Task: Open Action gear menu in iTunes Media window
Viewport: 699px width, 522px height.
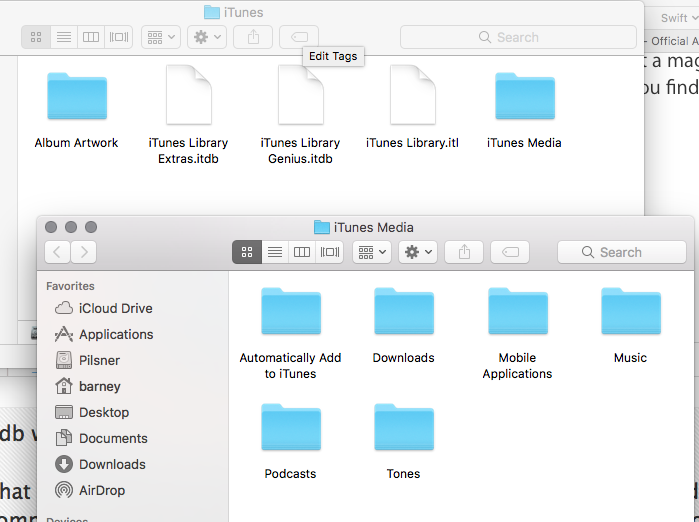Action: (418, 252)
